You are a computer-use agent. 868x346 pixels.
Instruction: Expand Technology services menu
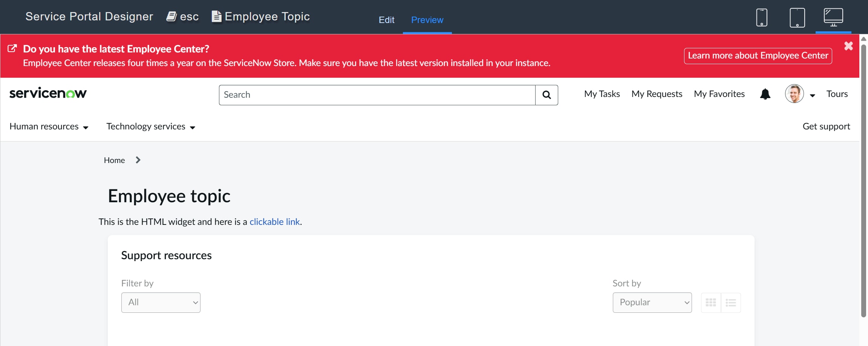click(151, 126)
